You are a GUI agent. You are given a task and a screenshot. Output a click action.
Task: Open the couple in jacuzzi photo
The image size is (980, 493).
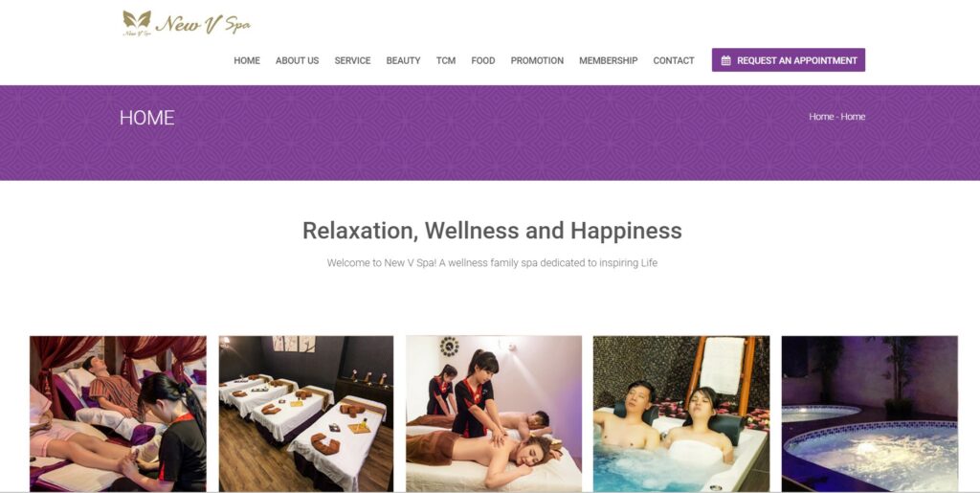point(681,414)
